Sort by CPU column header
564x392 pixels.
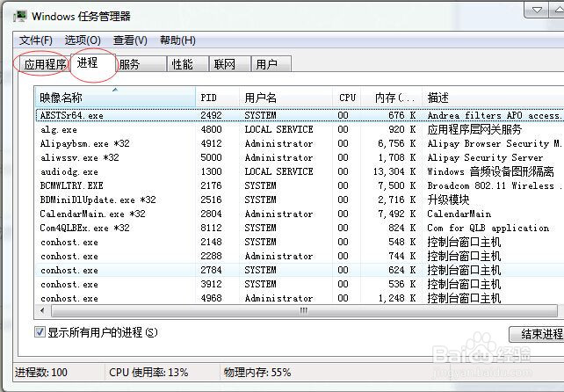(x=347, y=98)
